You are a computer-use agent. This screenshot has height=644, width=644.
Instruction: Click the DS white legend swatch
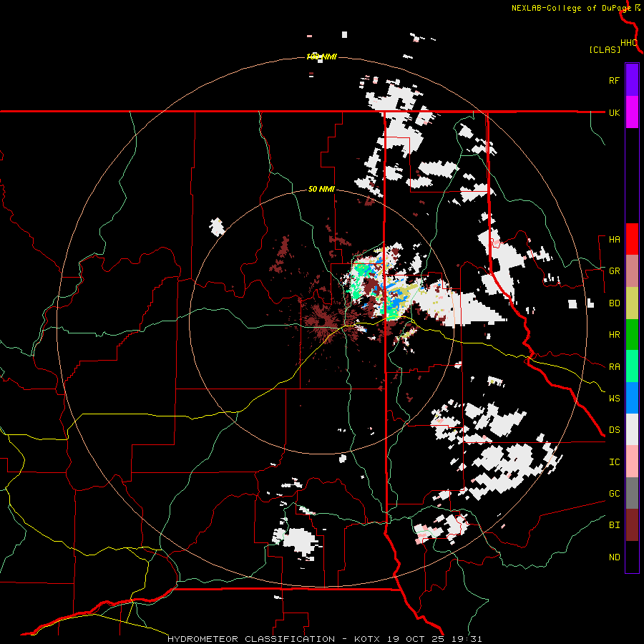coord(632,429)
